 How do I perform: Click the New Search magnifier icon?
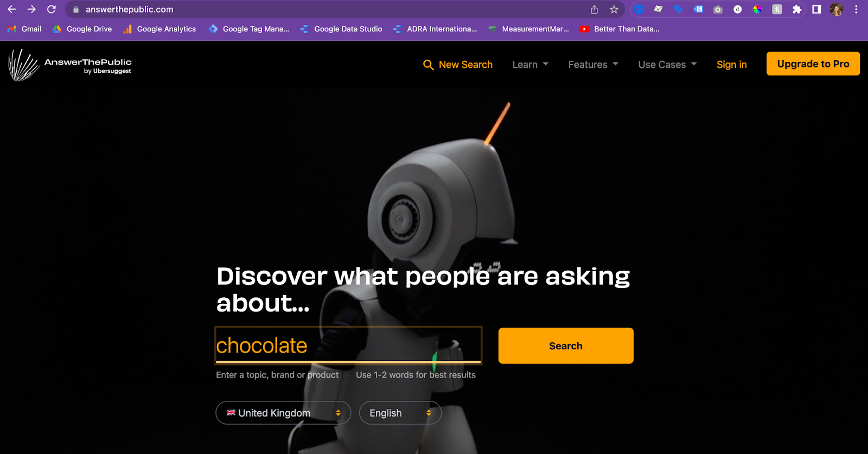pyautogui.click(x=428, y=65)
